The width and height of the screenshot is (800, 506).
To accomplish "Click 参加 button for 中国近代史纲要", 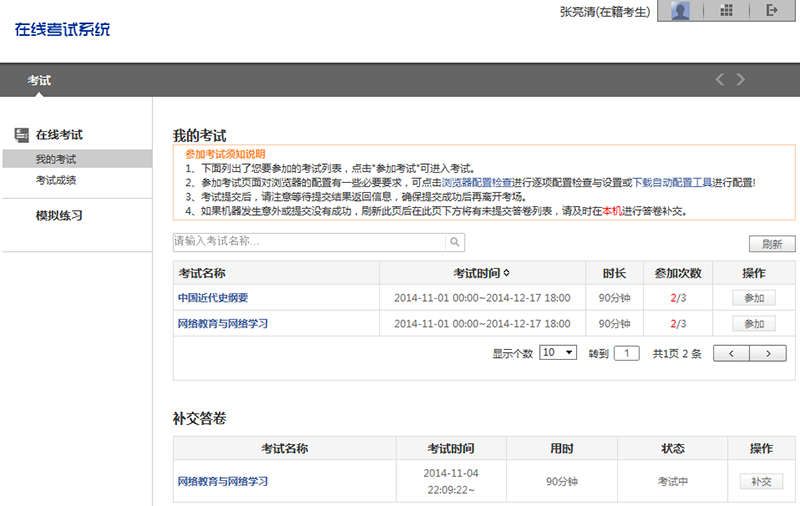I will tap(754, 298).
